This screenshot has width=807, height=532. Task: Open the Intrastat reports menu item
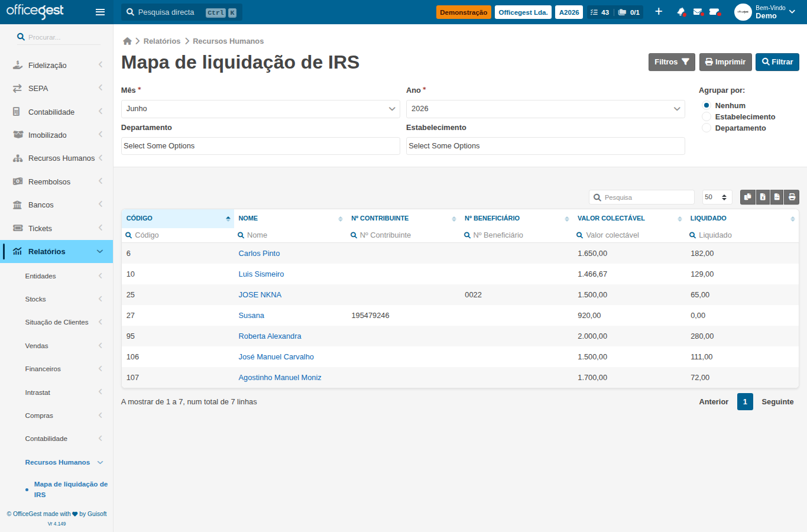[x=38, y=392]
